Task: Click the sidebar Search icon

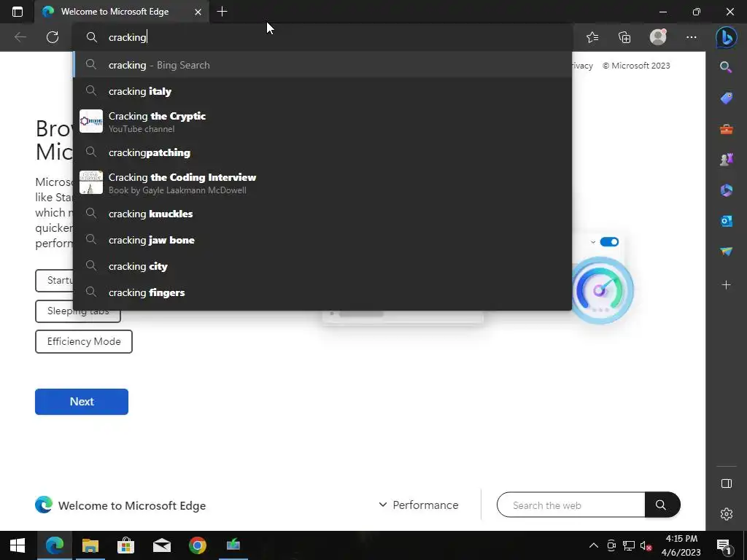Action: click(726, 67)
